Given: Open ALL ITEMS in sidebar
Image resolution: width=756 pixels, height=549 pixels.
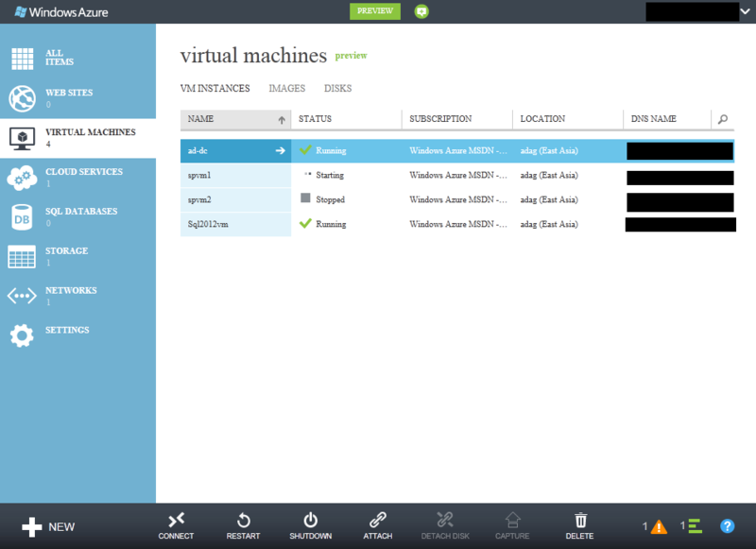Looking at the screenshot, I should coord(60,58).
